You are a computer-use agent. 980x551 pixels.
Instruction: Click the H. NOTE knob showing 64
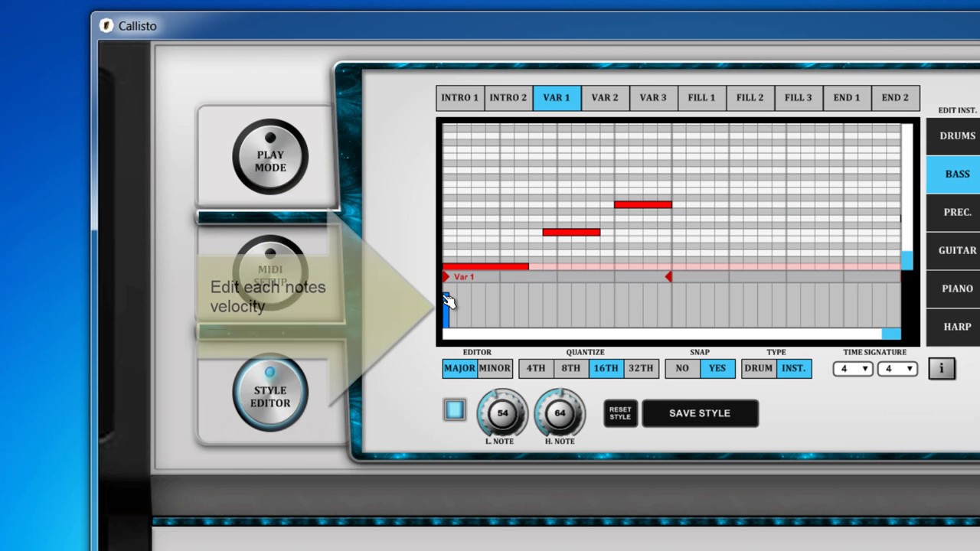click(x=560, y=413)
